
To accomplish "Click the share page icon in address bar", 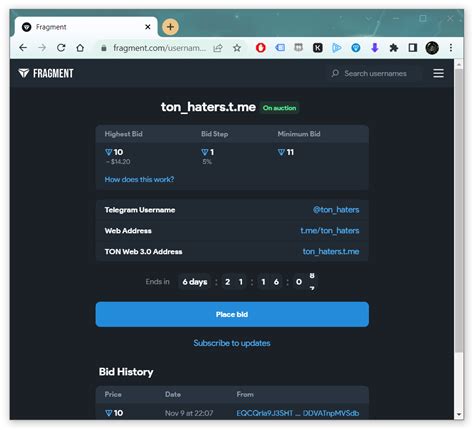I will [x=218, y=48].
